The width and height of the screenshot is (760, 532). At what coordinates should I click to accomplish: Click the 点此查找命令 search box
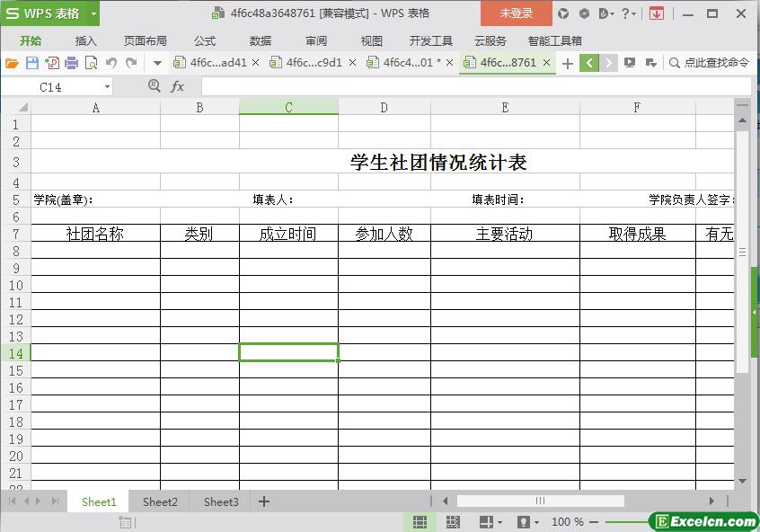point(709,63)
